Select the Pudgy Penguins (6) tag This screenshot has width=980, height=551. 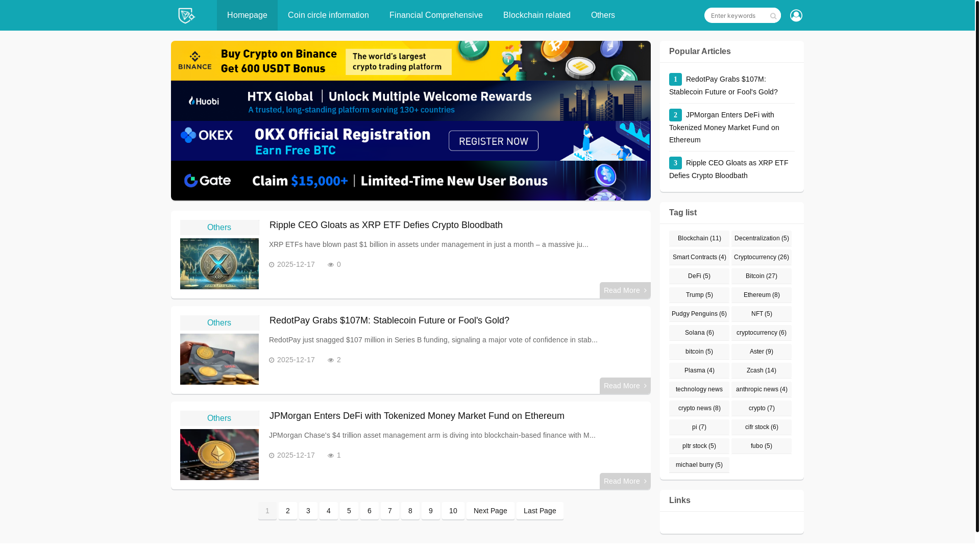tap(699, 314)
